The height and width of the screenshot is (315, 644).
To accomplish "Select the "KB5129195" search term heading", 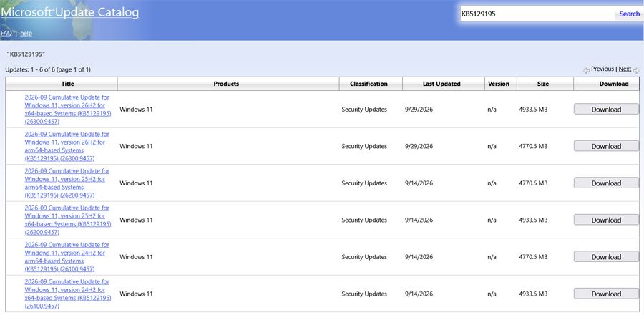I will (x=26, y=54).
